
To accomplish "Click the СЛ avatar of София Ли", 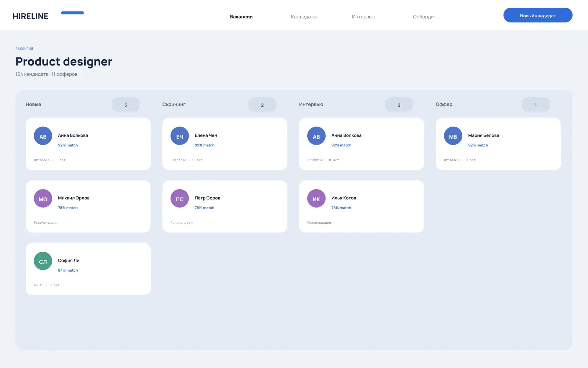I will [43, 261].
